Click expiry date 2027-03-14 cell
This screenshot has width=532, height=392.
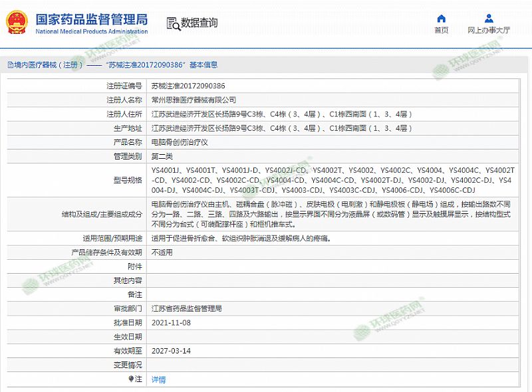point(172,351)
